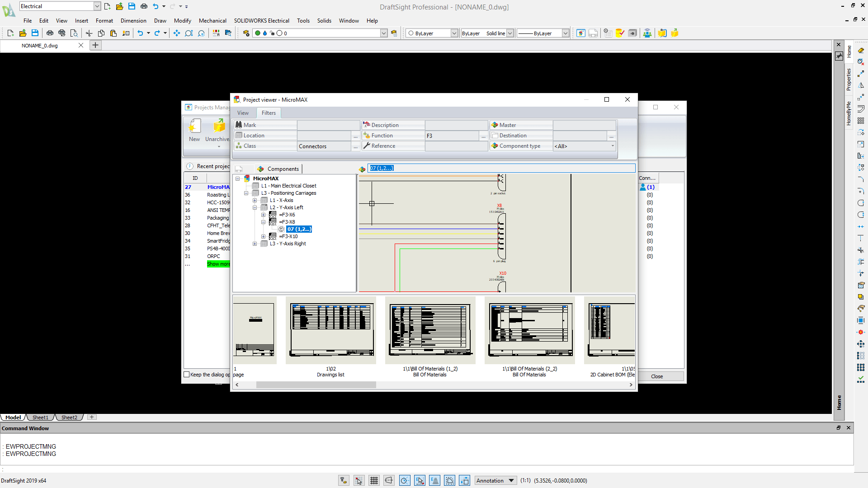Click the Close button on the right panel
The height and width of the screenshot is (488, 868).
coord(656,376)
